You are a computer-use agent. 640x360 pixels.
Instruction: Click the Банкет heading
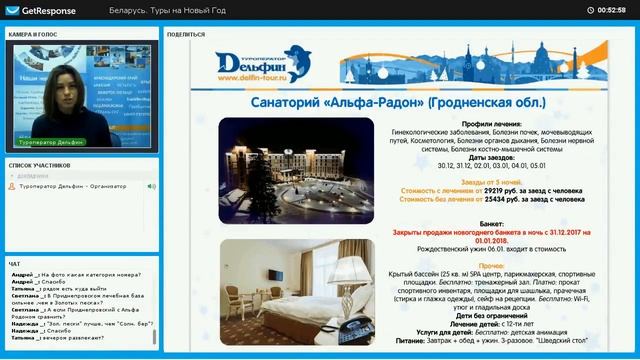click(492, 224)
